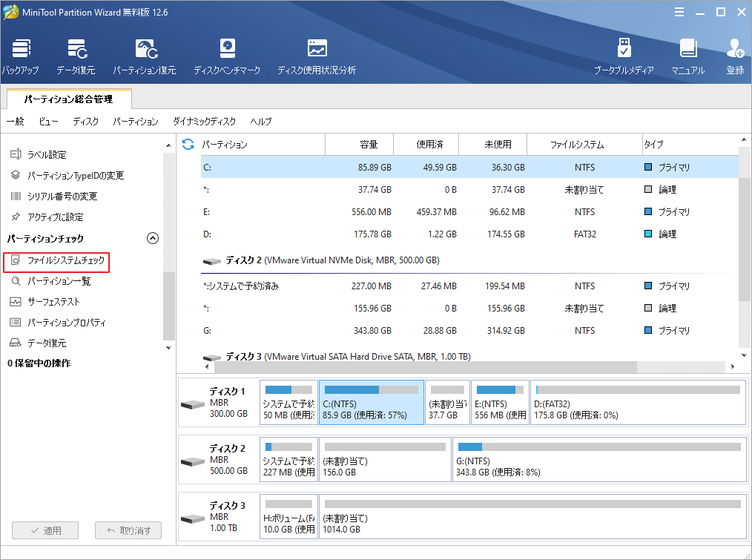This screenshot has width=752, height=560.
Task: Click the 登録 register icon
Action: (x=735, y=56)
